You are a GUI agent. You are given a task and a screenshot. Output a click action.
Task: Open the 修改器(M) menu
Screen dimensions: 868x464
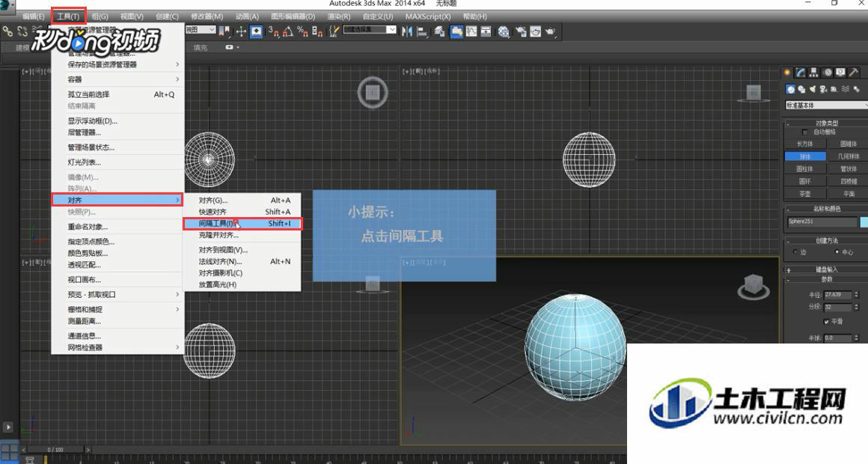(x=207, y=16)
